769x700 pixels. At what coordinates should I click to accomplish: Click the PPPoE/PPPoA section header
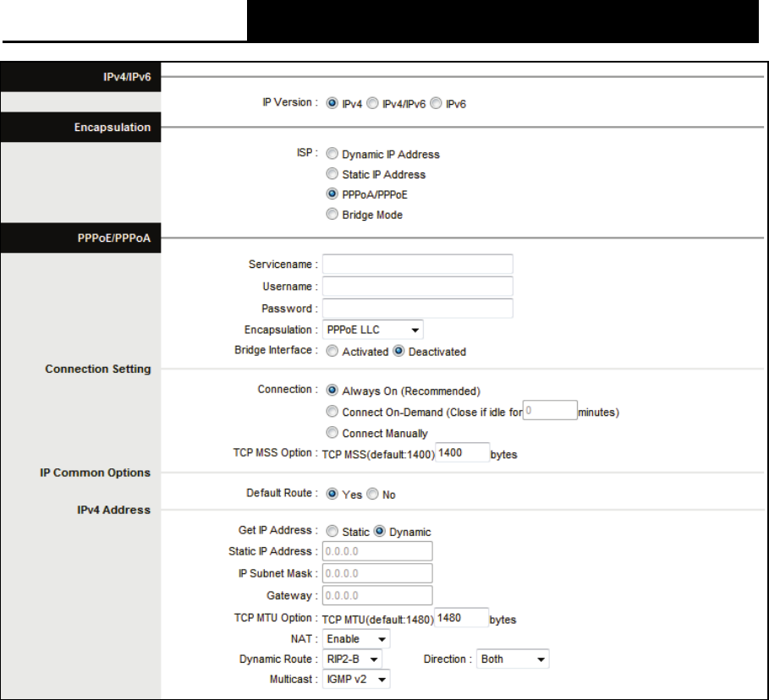pos(81,238)
